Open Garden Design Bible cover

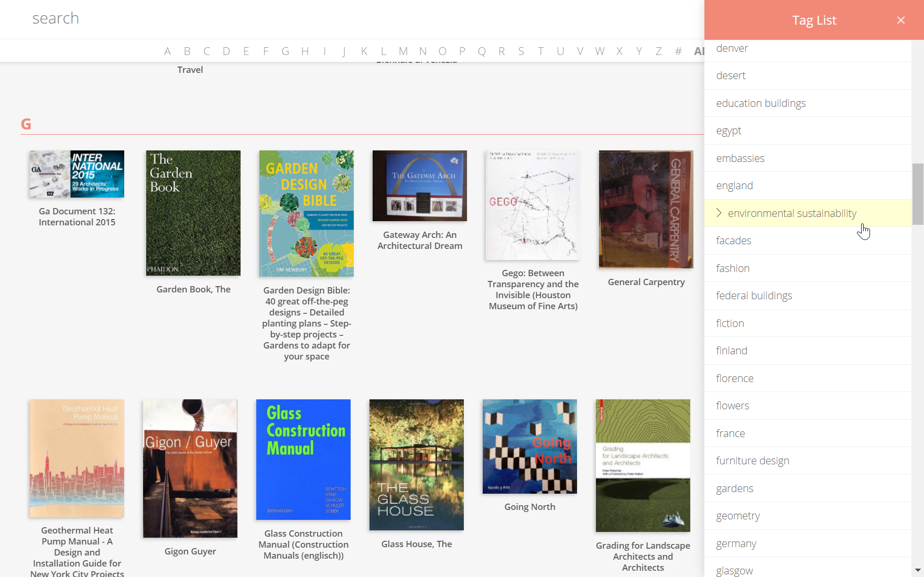[x=307, y=213]
